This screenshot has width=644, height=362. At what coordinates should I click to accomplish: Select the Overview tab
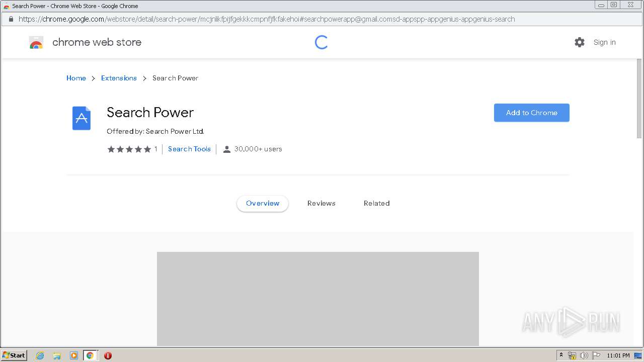click(263, 203)
